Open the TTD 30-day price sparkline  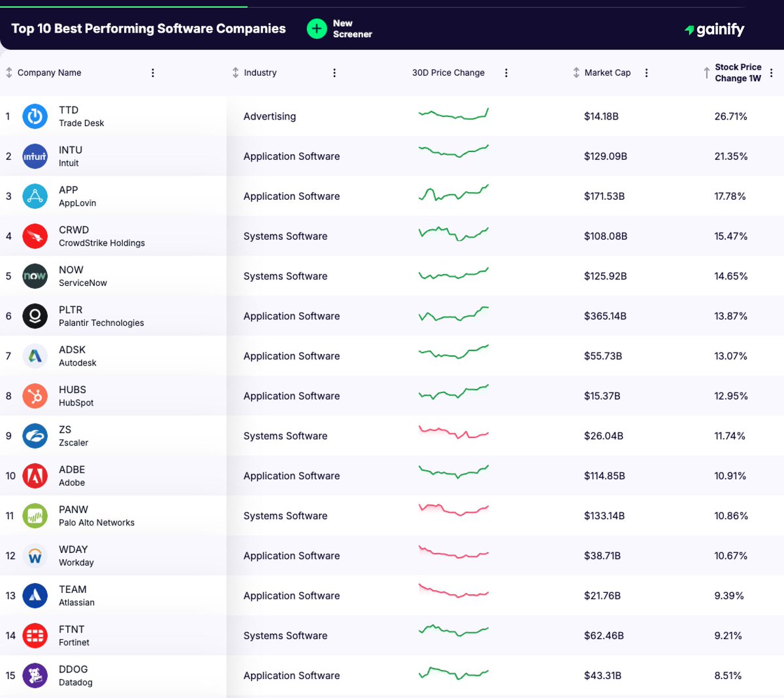[453, 115]
